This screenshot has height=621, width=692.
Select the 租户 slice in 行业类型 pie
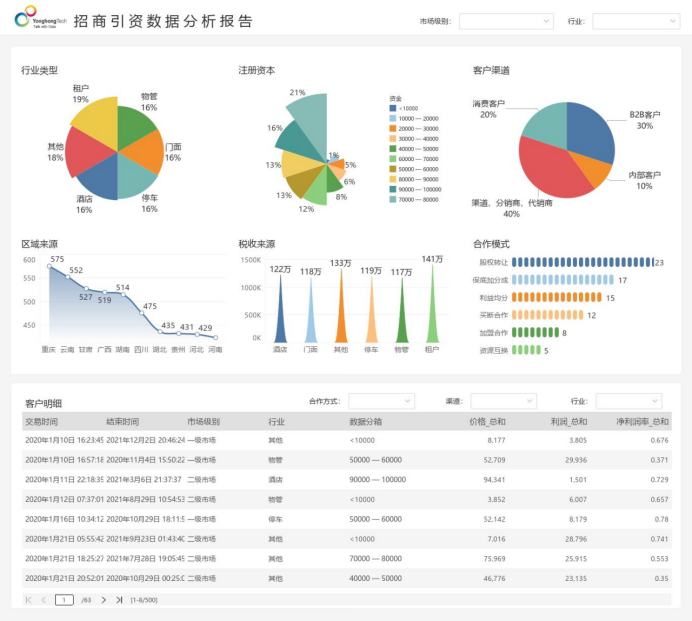[93, 122]
